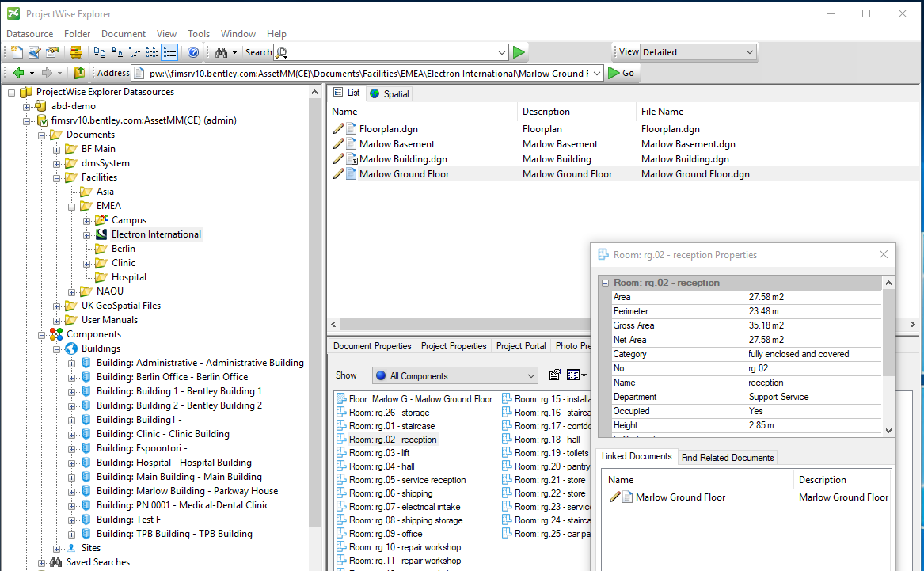The height and width of the screenshot is (571, 924).
Task: Click the yellow archive drawer toolbar icon
Action: click(75, 52)
